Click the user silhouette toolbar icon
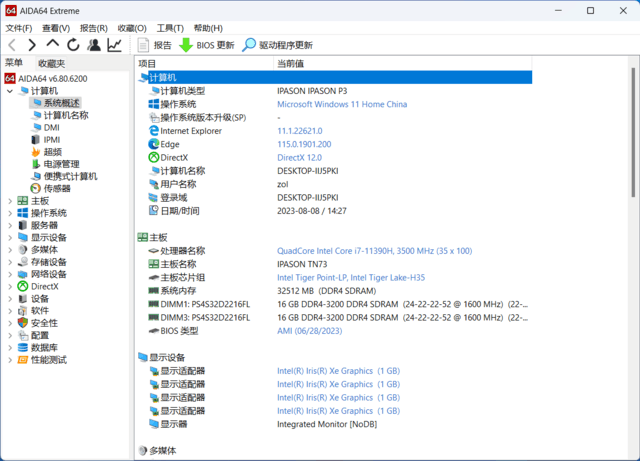This screenshot has height=461, width=640. (x=94, y=45)
